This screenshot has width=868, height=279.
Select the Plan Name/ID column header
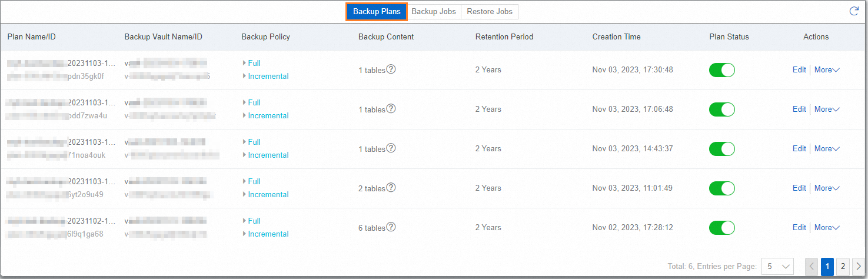pos(32,36)
